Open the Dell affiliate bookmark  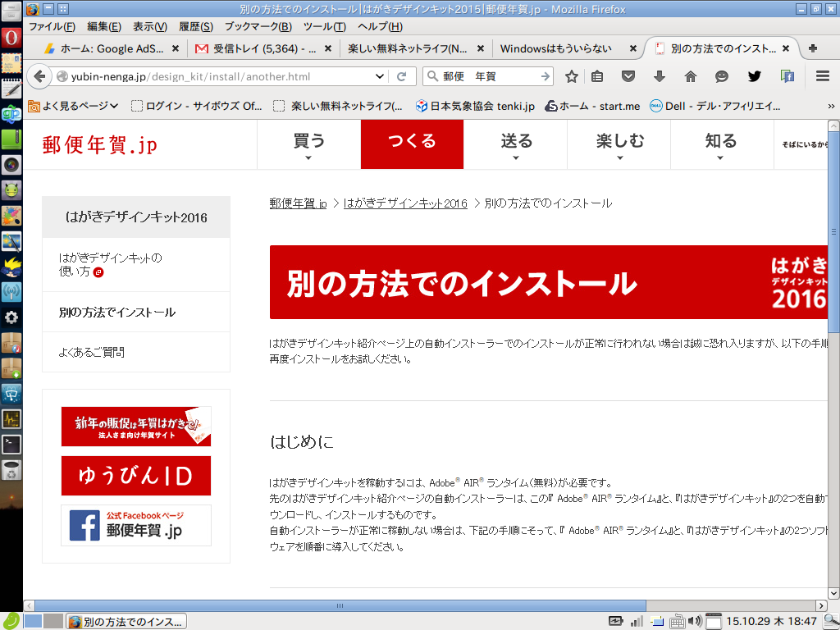pos(715,106)
